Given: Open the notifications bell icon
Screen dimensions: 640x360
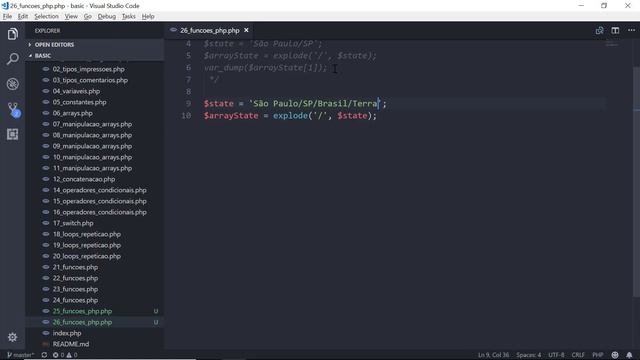Looking at the screenshot, I should click(629, 355).
